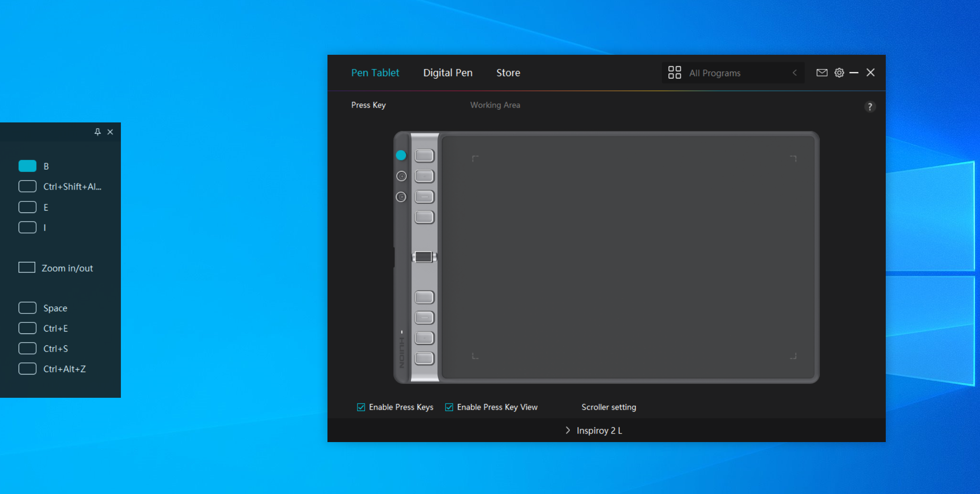The height and width of the screenshot is (494, 980).
Task: Open Scroller setting
Action: pyautogui.click(x=608, y=407)
